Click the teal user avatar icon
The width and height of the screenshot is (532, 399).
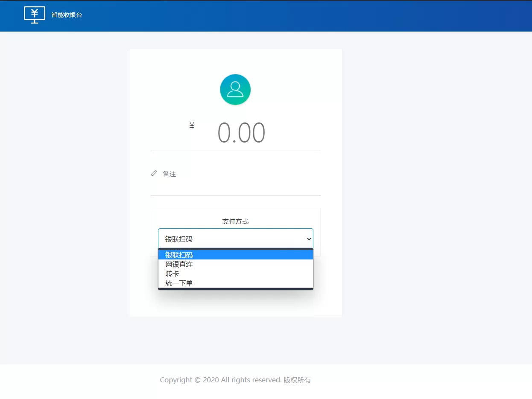coord(235,90)
